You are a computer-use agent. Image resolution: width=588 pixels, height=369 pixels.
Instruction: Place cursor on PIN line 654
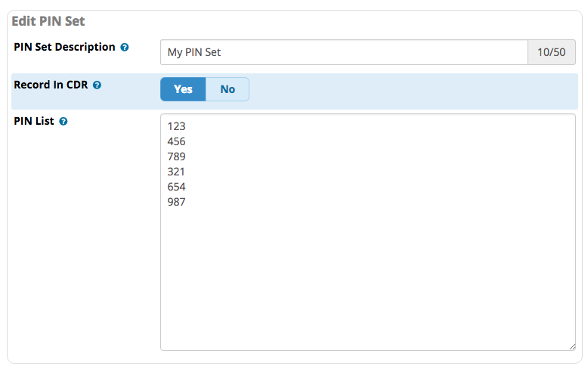coord(176,187)
